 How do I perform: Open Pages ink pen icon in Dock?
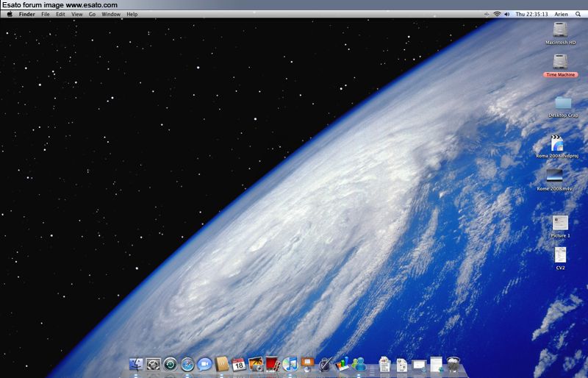325,364
